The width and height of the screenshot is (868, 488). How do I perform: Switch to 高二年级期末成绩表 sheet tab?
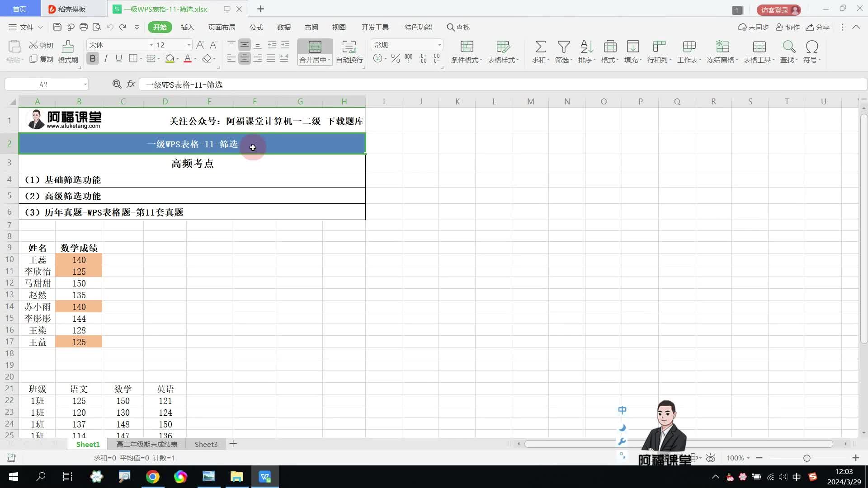(147, 444)
